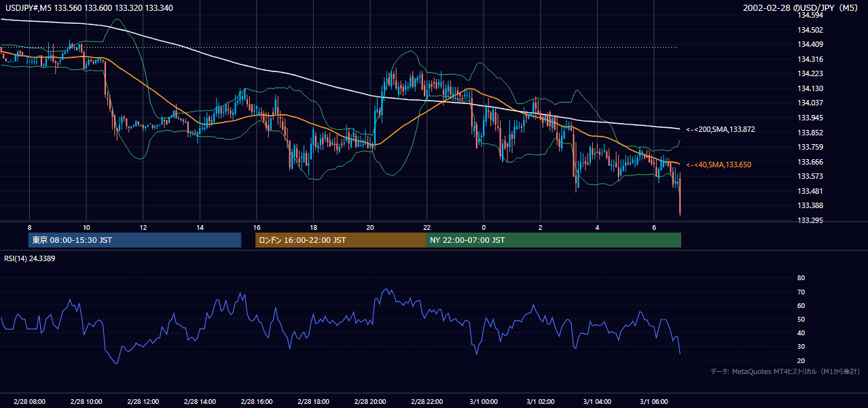The width and height of the screenshot is (868, 408).
Task: Click price scale value 133.945
Action: (x=810, y=118)
